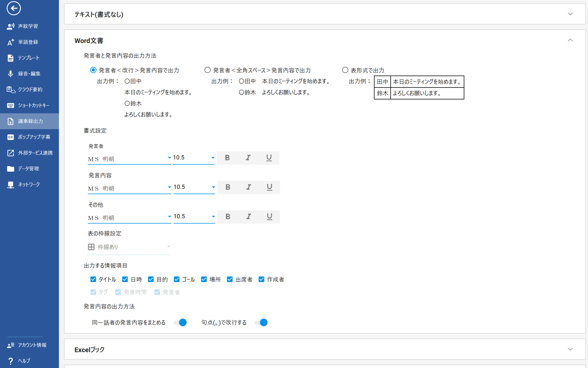Open the 発言内容 font size dropdown
This screenshot has width=588, height=368.
(x=194, y=187)
